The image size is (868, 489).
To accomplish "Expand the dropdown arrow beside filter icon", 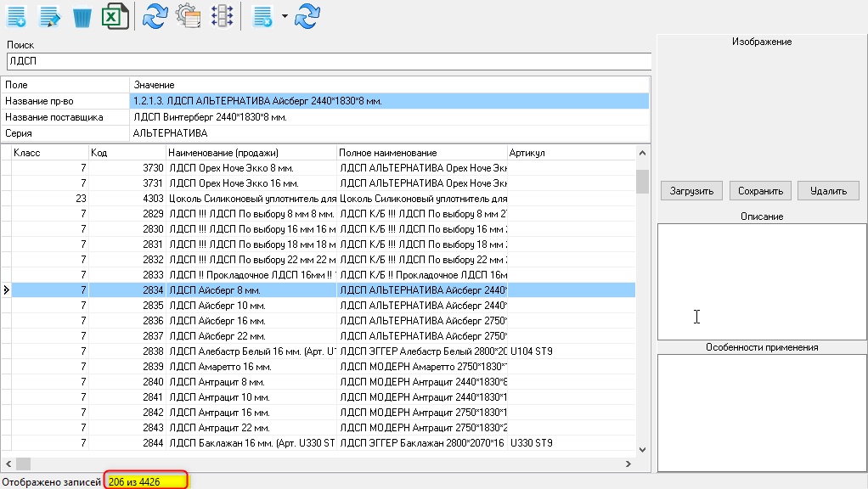I will click(x=285, y=17).
